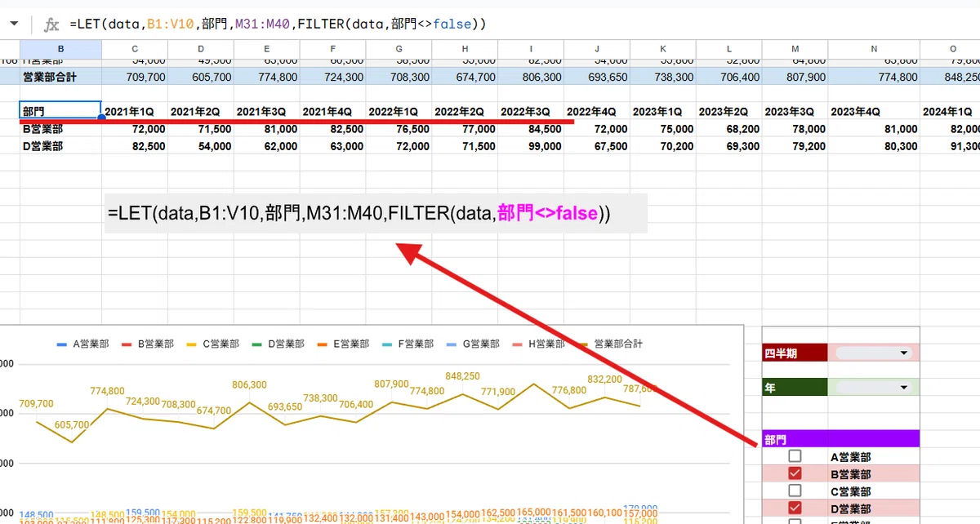Select column B header

click(x=60, y=49)
